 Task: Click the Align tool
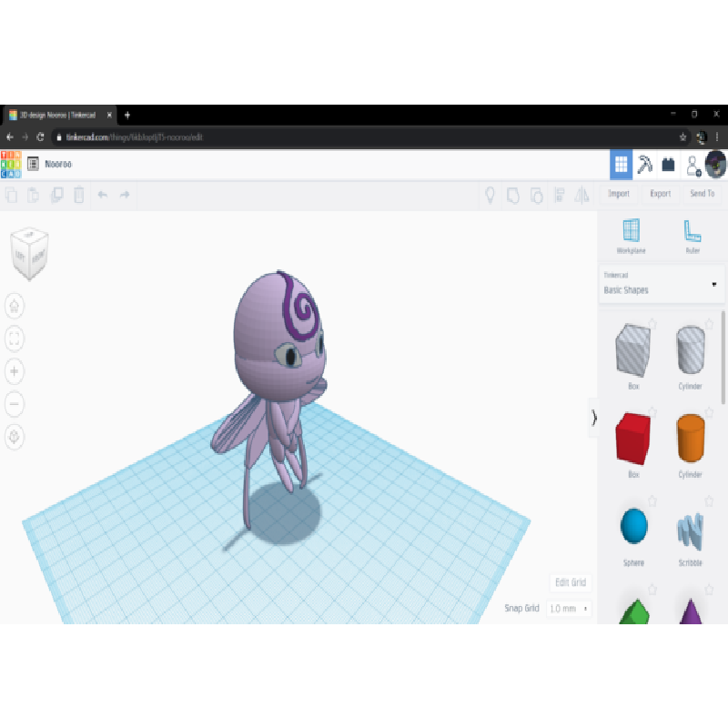pos(560,195)
